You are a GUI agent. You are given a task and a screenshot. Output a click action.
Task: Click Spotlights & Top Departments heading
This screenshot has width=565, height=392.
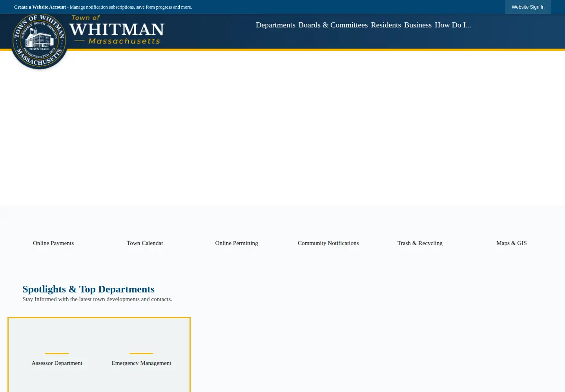[x=88, y=289]
